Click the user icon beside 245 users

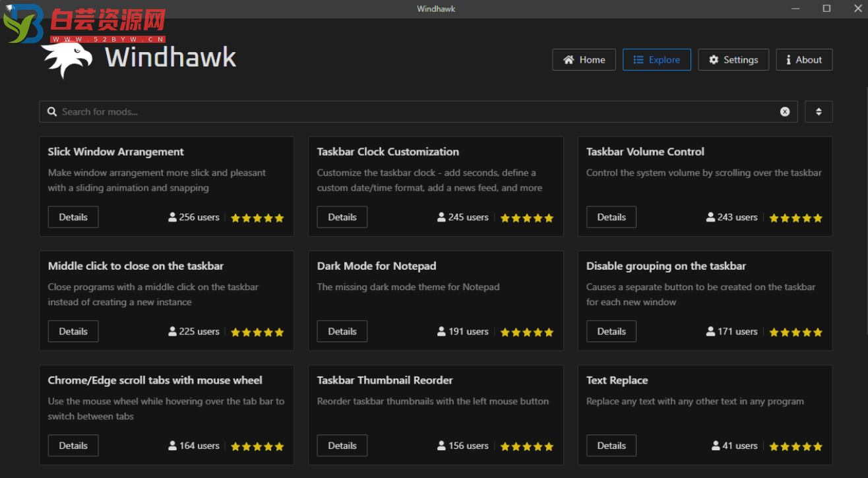tap(441, 217)
